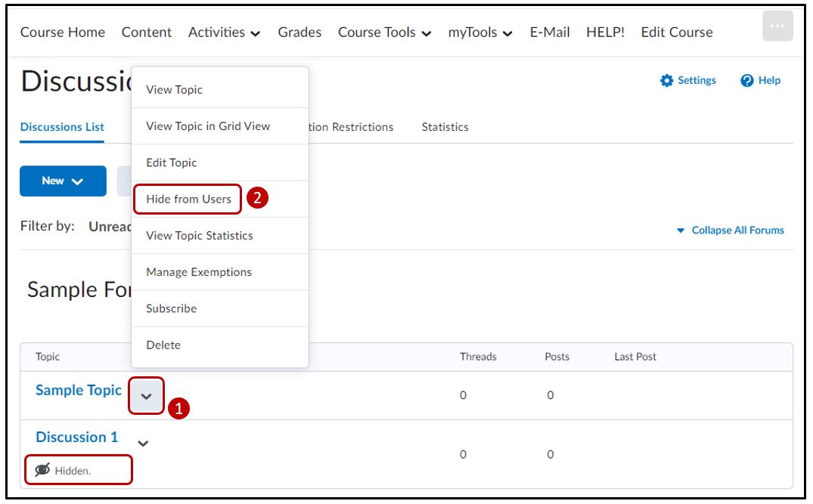Screen dimensions: 813x504
Task: Open Help via question mark icon
Action: 747,81
